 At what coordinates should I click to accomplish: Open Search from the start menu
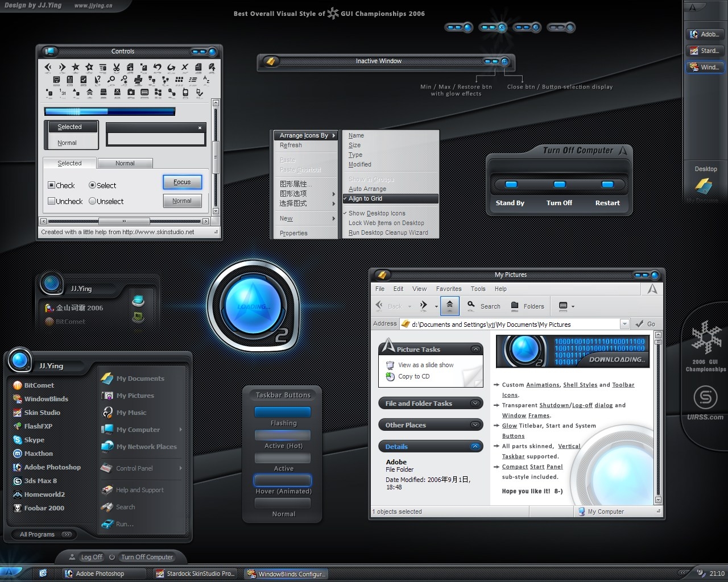118,507
